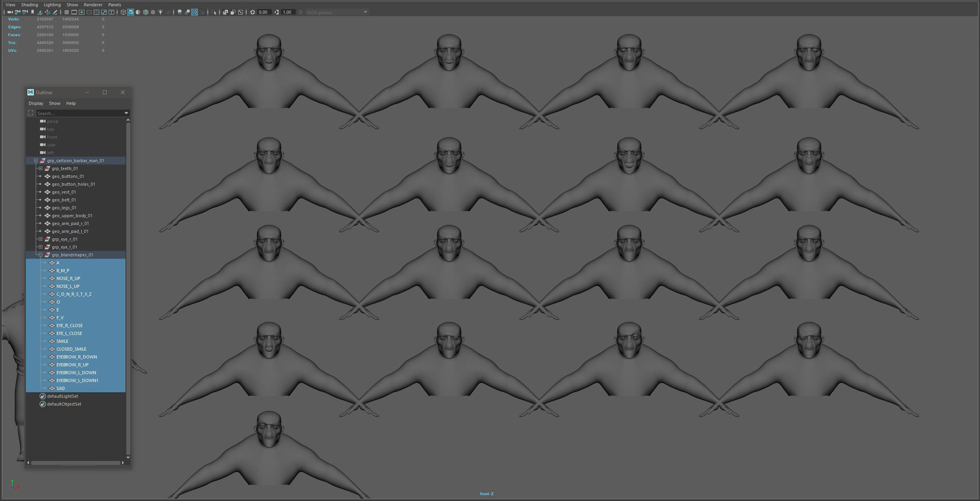The image size is (980, 501).
Task: Toggle the grid display icon
Action: (x=67, y=12)
